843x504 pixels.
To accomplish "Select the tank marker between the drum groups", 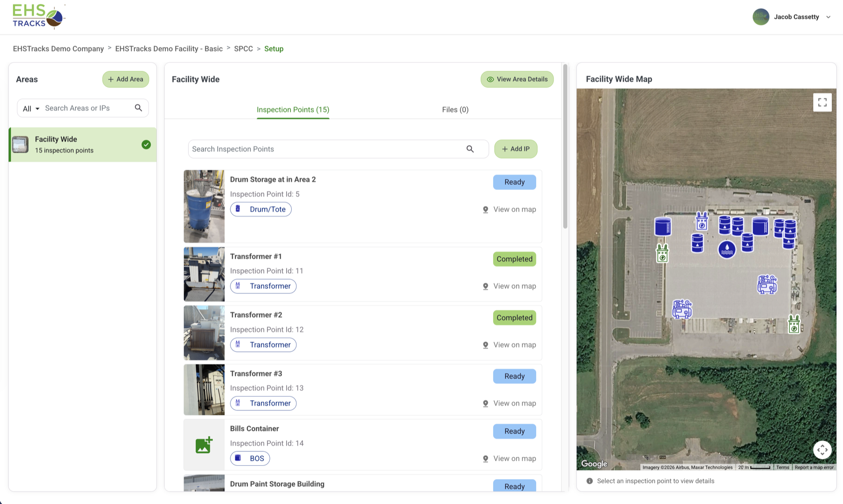I will pos(760,226).
